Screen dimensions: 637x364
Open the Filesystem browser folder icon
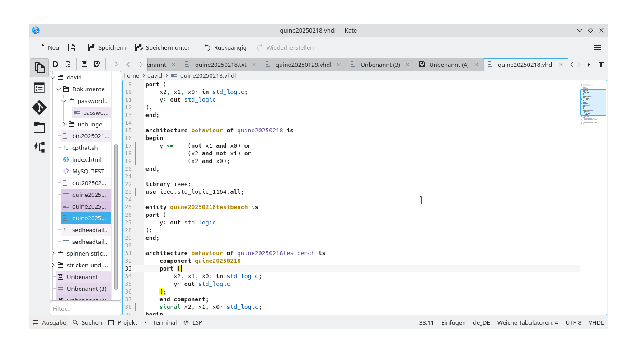39,127
